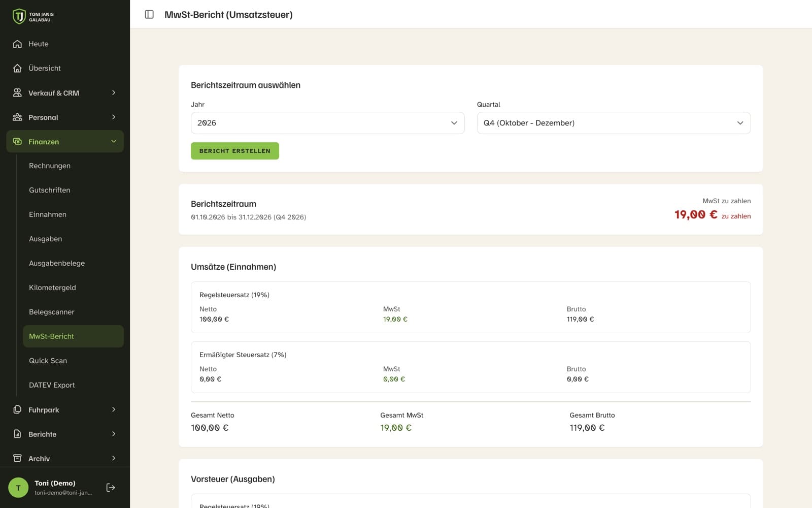Image resolution: width=812 pixels, height=508 pixels.
Task: Open Ausgaben in the Finanzen menu
Action: [x=73, y=239]
